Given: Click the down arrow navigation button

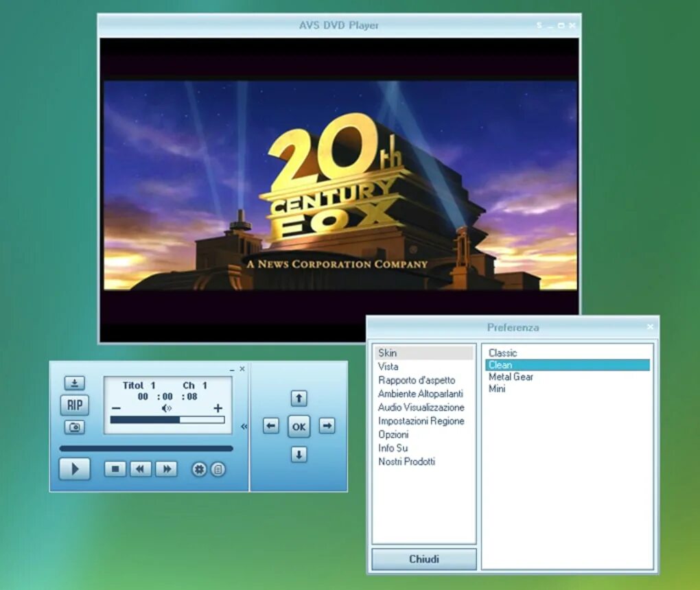Looking at the screenshot, I should 299,455.
